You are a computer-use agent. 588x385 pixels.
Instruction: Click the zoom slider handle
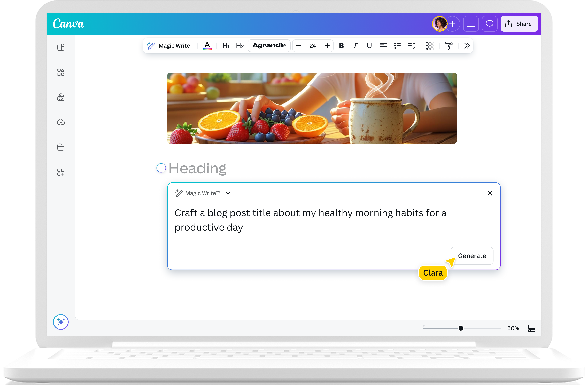pos(461,328)
